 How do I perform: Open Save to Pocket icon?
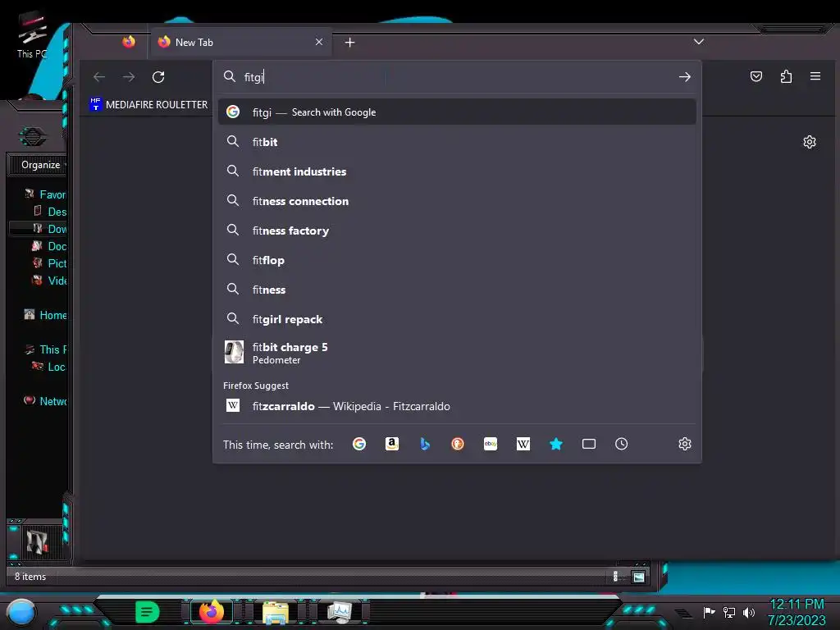tap(756, 76)
